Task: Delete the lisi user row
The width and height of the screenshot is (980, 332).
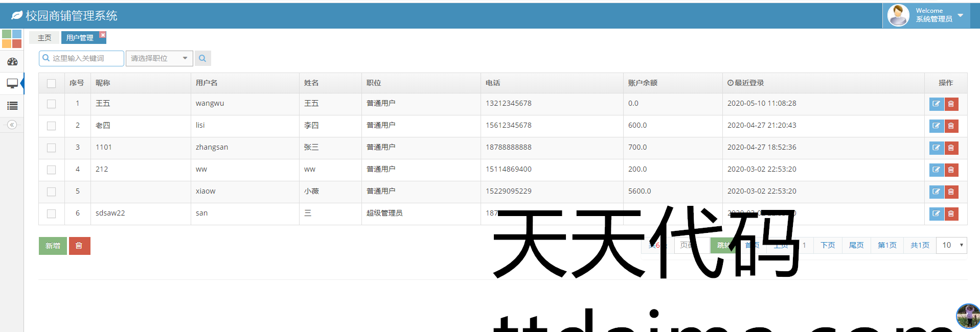Action: coord(951,126)
